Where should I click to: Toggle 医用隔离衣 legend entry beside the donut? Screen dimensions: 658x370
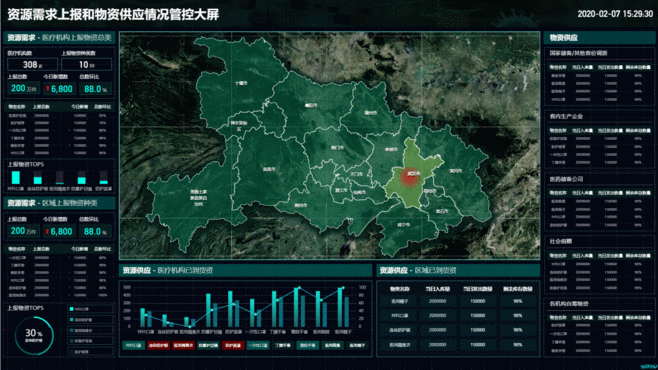(90, 331)
